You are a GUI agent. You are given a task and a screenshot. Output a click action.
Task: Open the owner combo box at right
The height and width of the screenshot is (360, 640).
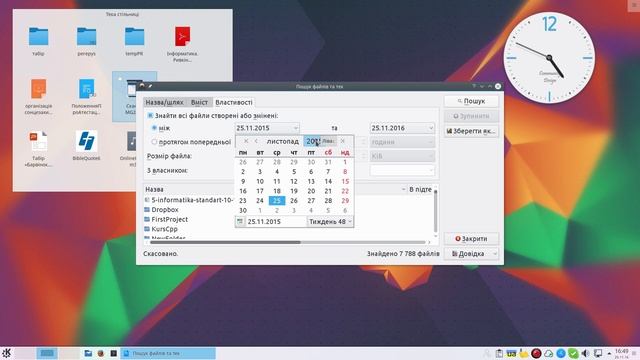402,170
